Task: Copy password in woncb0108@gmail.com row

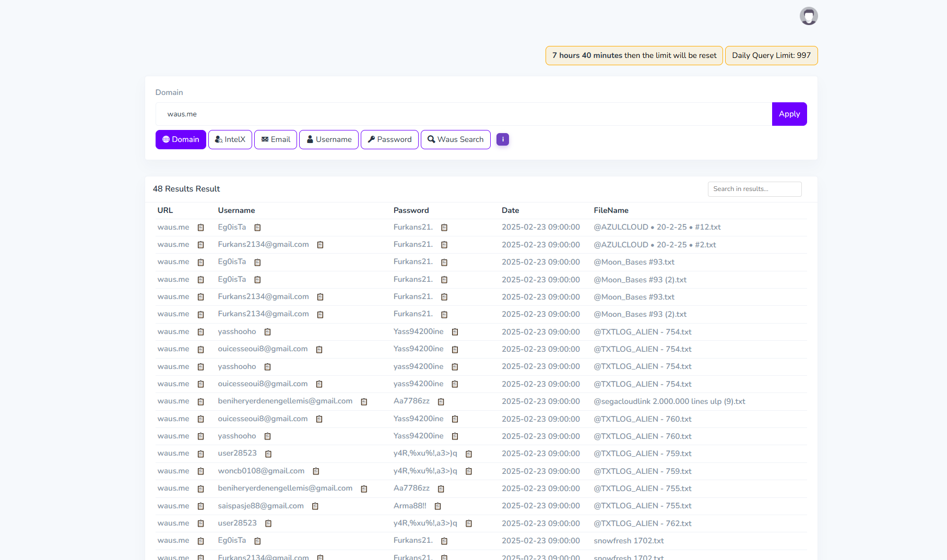Action: [x=469, y=471]
